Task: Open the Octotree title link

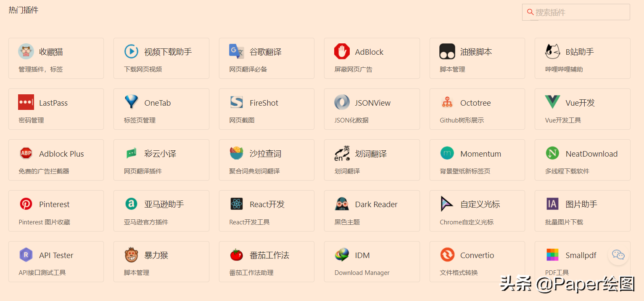Action: pos(475,103)
